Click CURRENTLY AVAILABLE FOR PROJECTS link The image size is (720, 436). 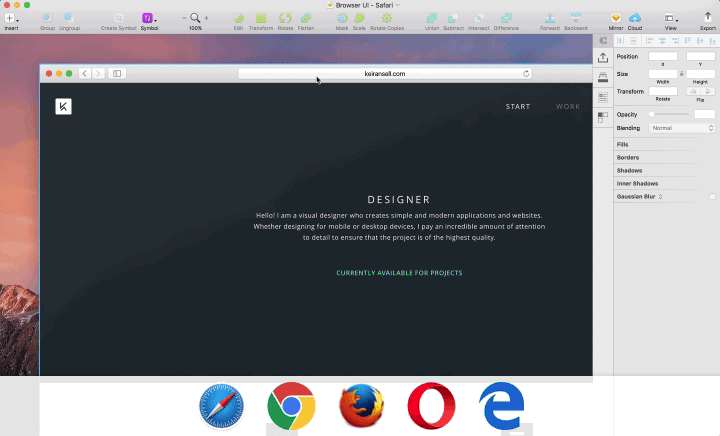(399, 273)
